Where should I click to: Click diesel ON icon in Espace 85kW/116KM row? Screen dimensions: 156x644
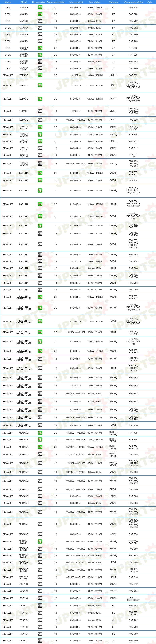point(40,120)
